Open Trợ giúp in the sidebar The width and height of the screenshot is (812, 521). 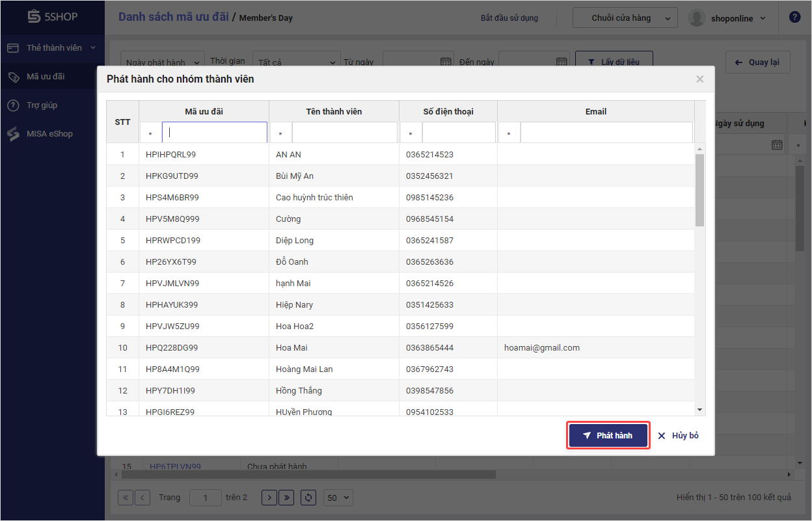(52, 105)
